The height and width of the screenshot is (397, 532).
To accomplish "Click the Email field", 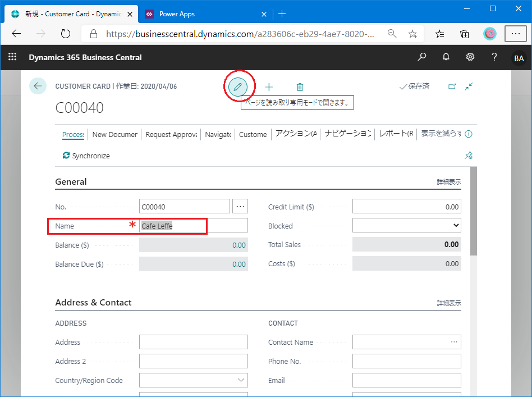I will click(406, 380).
